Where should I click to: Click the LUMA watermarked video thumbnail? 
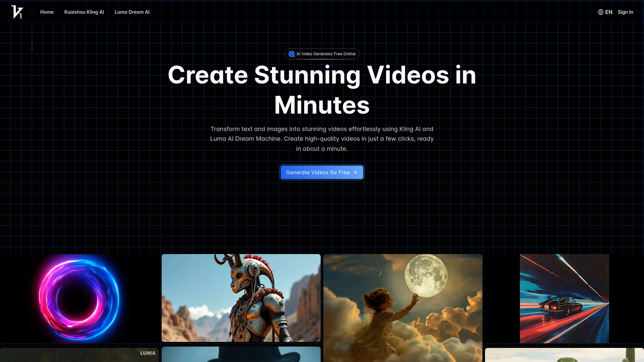(x=79, y=355)
